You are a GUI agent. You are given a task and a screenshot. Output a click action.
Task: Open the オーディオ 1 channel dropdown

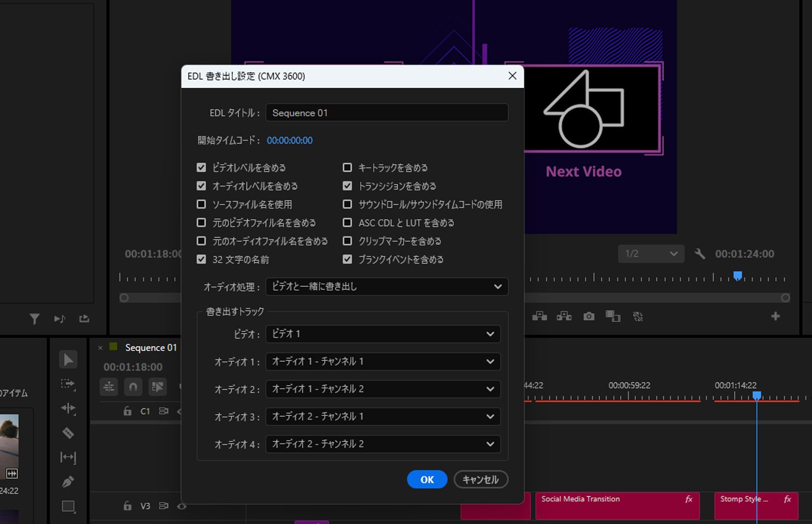pyautogui.click(x=383, y=362)
